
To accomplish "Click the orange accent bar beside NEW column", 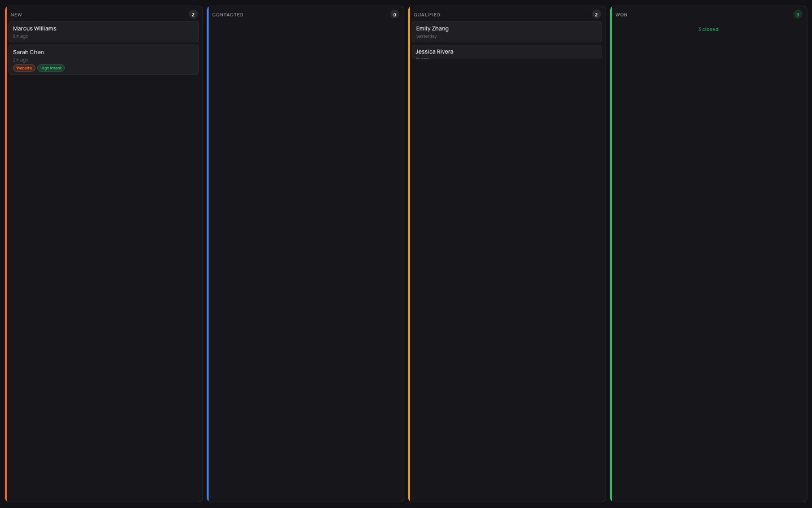I will click(6, 254).
